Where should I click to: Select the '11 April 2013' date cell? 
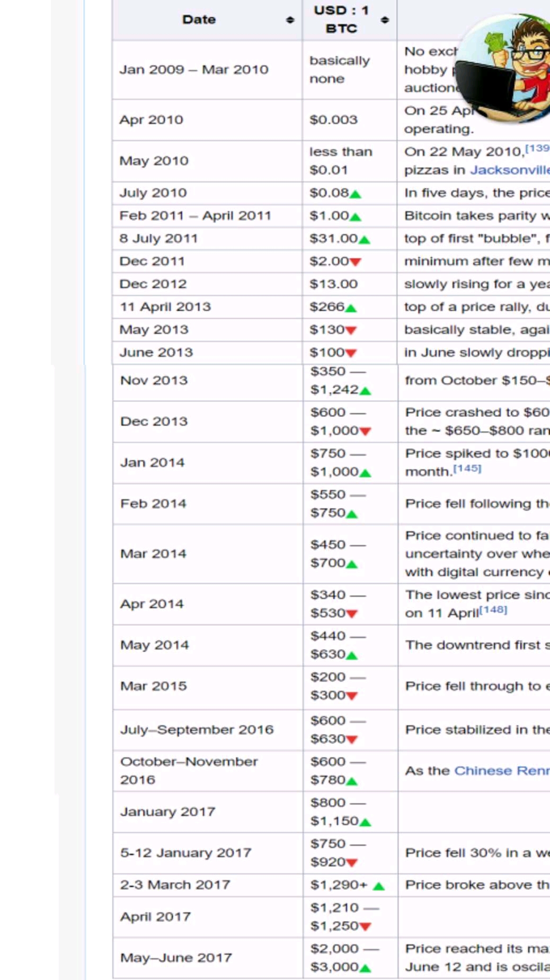(207, 307)
